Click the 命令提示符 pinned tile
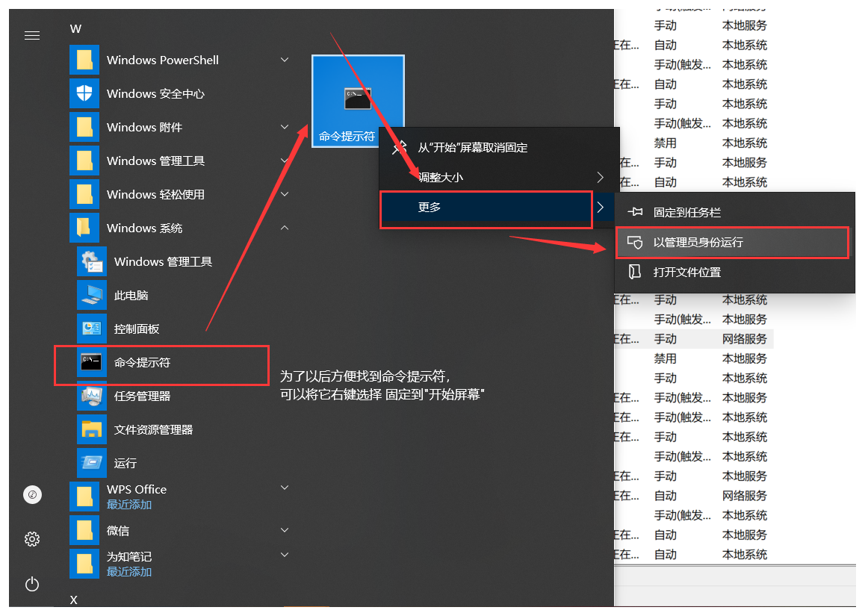This screenshot has width=865, height=616. 358,101
